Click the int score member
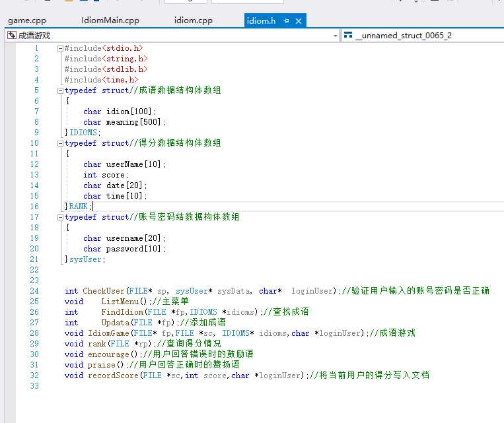The height and width of the screenshot is (423, 504). point(106,175)
